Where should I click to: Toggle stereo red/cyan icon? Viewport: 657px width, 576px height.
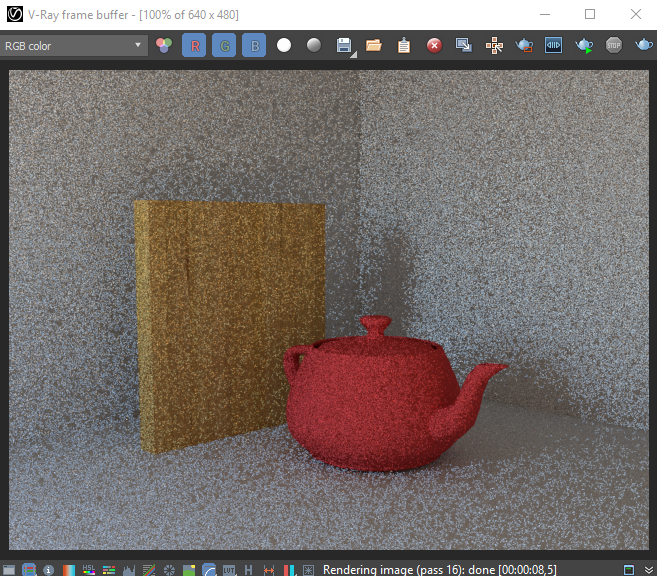coord(289,570)
